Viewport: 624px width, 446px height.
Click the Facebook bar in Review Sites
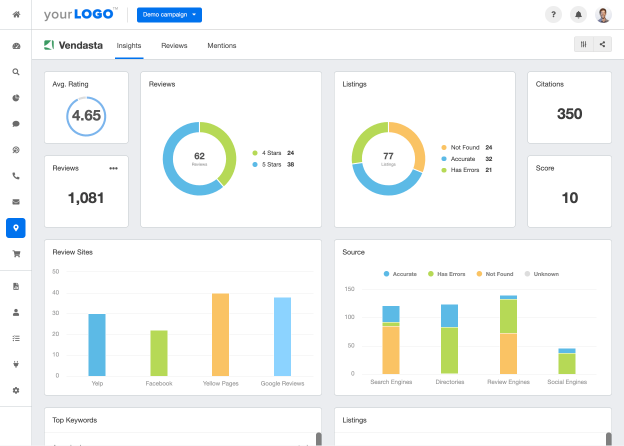point(159,353)
